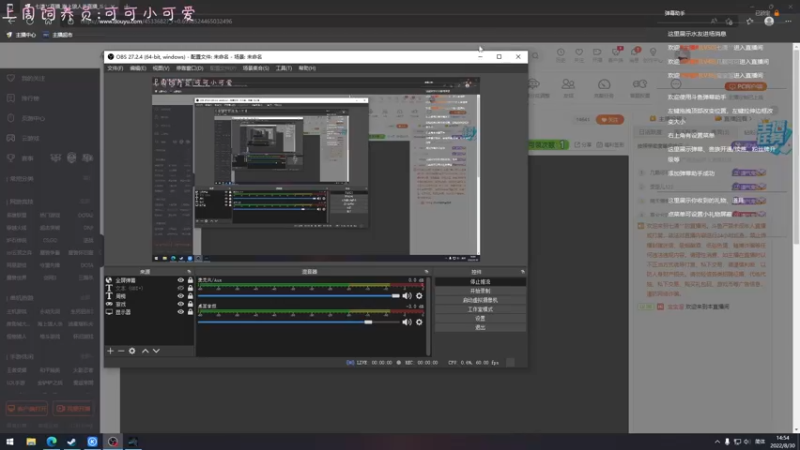Open the 文件(F) menu in OBS
800x450 pixels.
115,68
